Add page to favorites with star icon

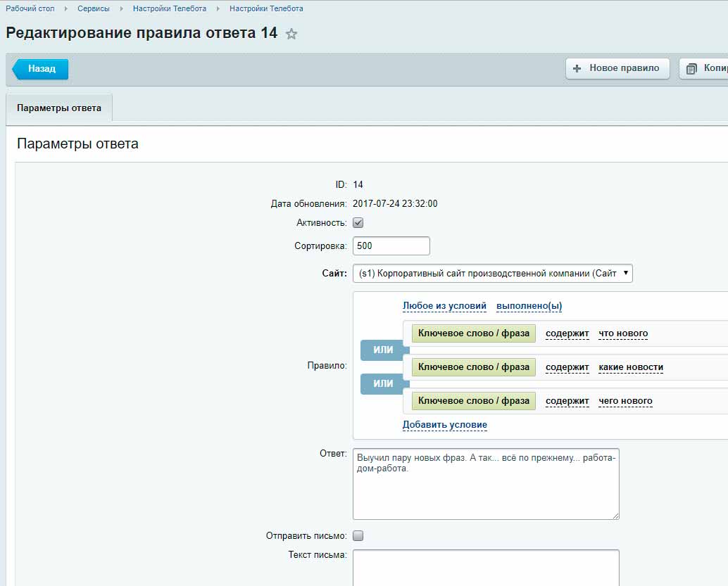click(x=291, y=34)
